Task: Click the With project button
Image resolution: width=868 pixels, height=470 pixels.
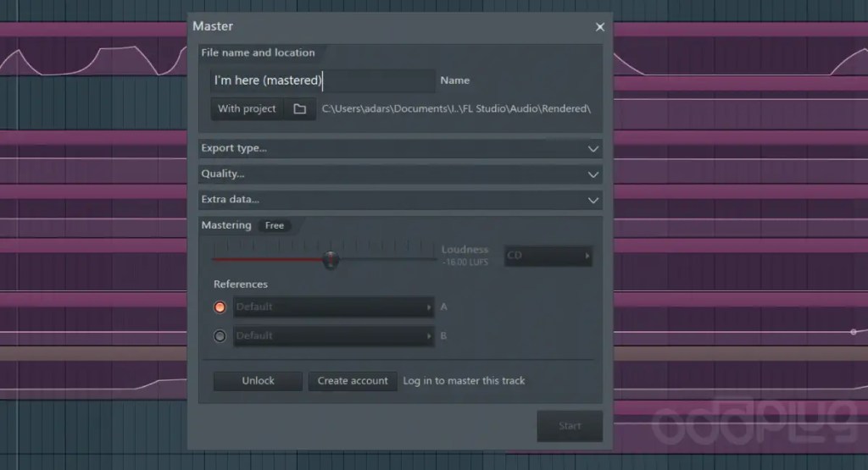Action: 247,109
